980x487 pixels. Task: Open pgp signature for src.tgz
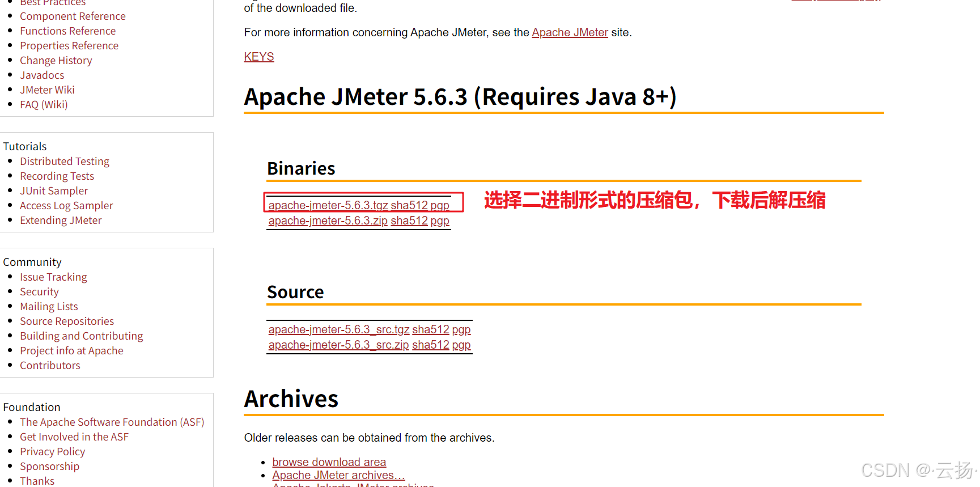coord(461,329)
